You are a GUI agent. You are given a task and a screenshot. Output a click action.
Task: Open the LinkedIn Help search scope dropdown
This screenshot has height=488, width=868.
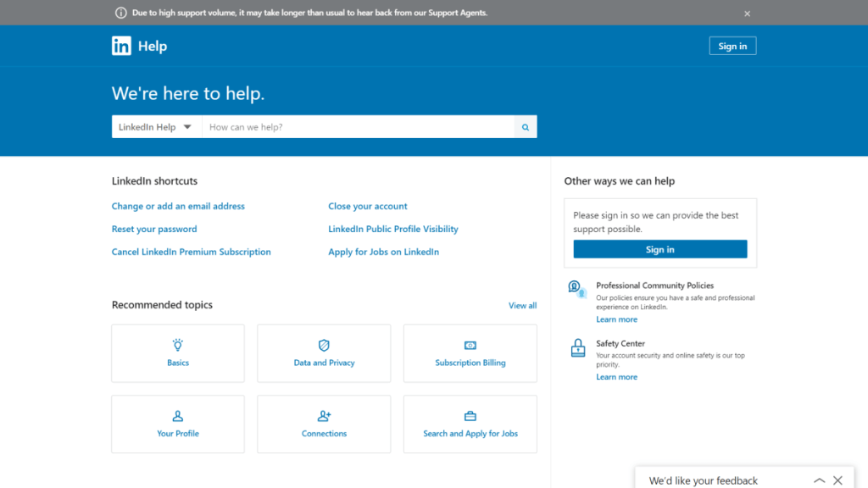[157, 126]
